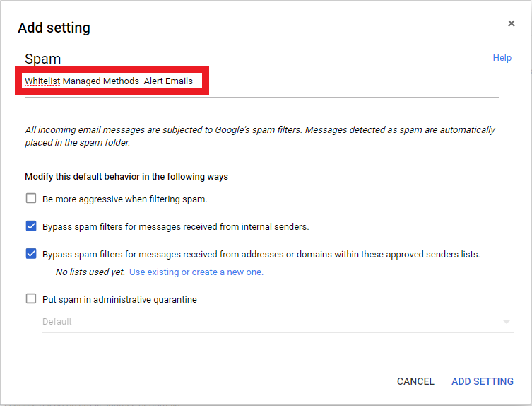
Task: Click 'Alert Emails' text in the description field
Action: [x=168, y=81]
